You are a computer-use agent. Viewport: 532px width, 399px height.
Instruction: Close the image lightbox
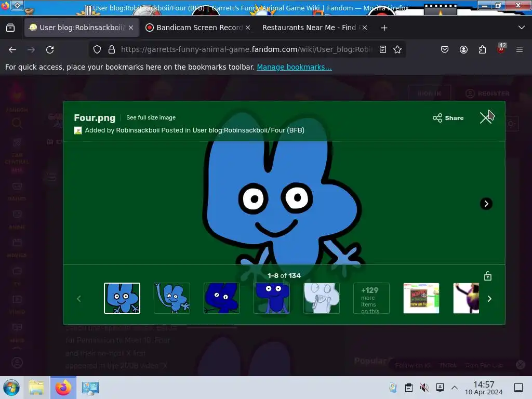[x=486, y=118]
